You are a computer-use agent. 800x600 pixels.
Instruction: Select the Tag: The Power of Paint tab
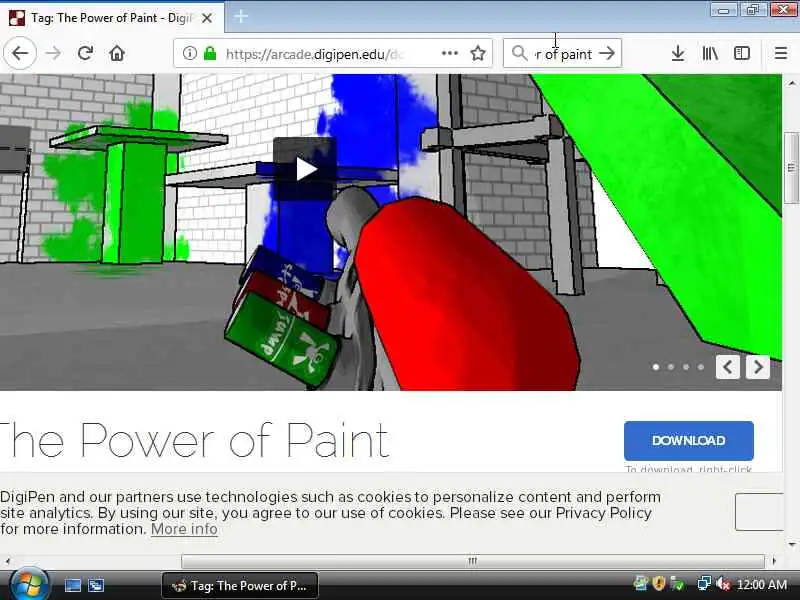112,18
